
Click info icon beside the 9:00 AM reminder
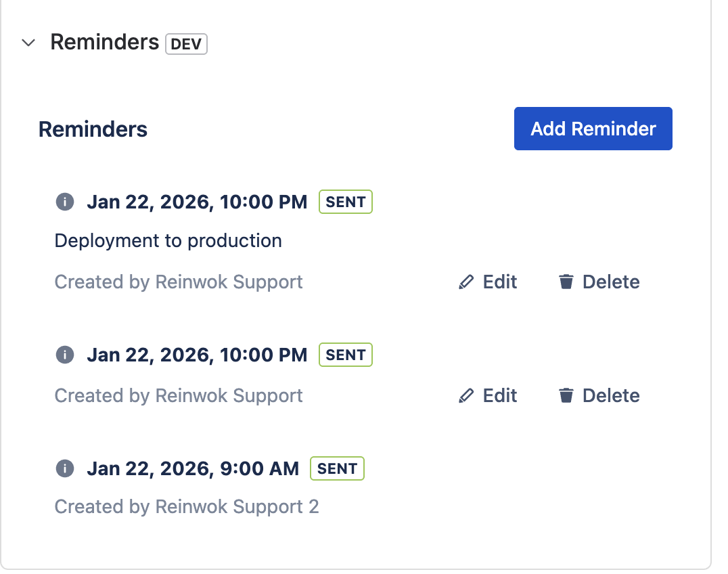click(x=64, y=468)
